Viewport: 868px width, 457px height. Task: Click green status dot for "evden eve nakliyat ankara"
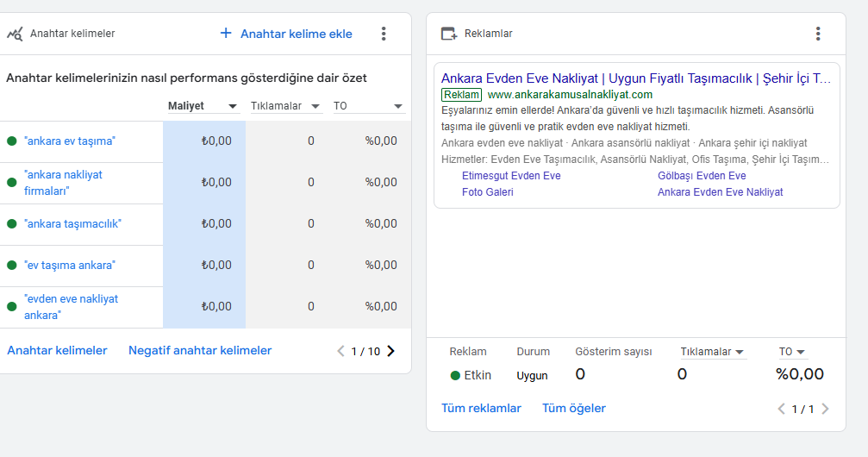point(11,307)
